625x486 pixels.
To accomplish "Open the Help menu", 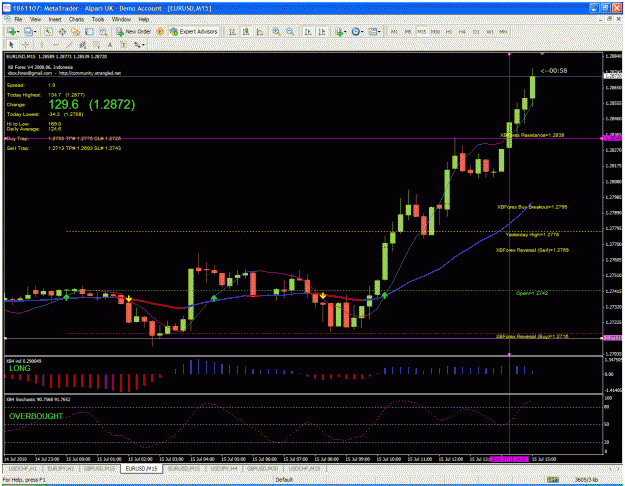I will point(144,19).
